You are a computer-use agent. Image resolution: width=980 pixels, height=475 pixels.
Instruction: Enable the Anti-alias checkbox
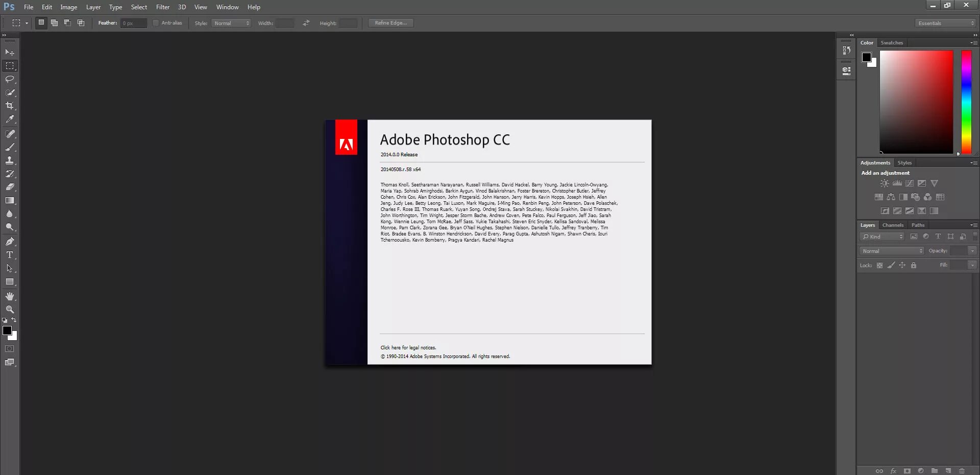point(156,23)
